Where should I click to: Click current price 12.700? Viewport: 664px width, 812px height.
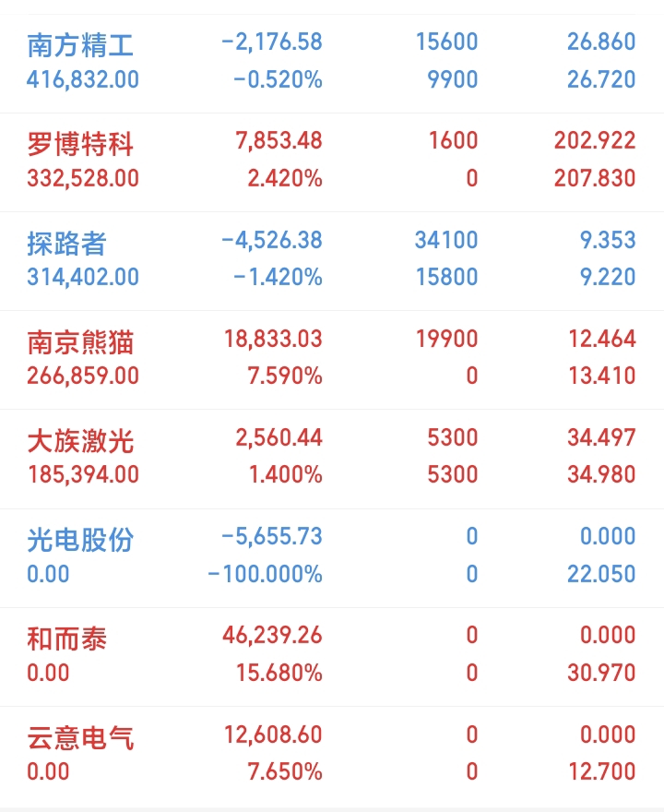coord(602,771)
